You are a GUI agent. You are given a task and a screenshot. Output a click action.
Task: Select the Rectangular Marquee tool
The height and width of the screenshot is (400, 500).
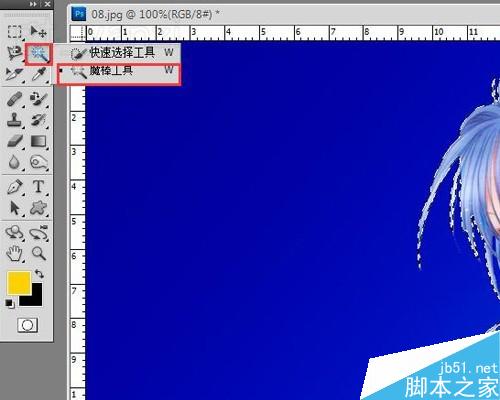point(14,32)
